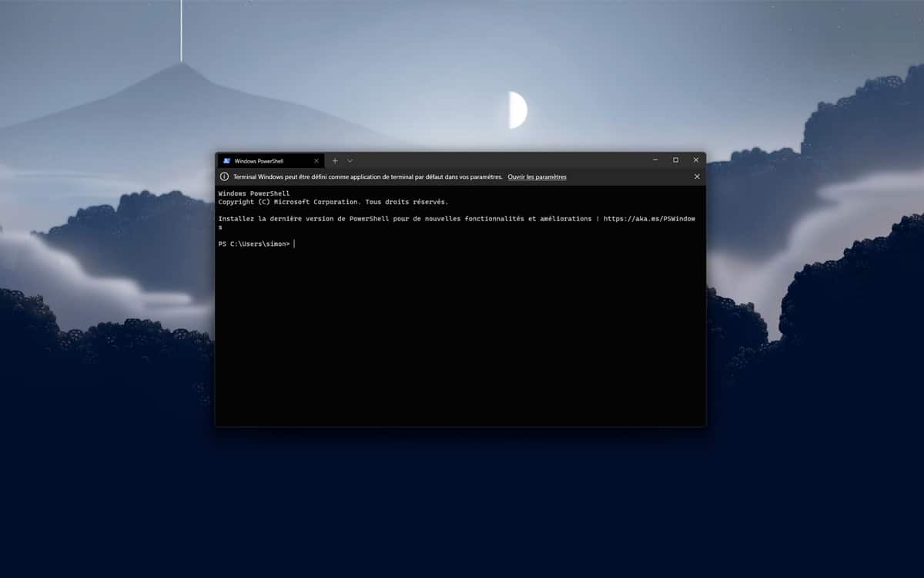This screenshot has width=924, height=578.
Task: Minimize the Terminal window
Action: (655, 160)
